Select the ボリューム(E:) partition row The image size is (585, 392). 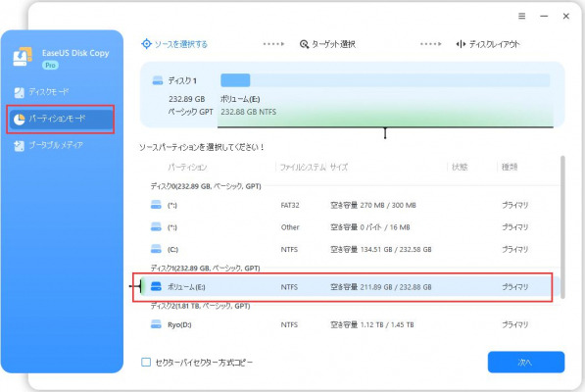pyautogui.click(x=351, y=287)
